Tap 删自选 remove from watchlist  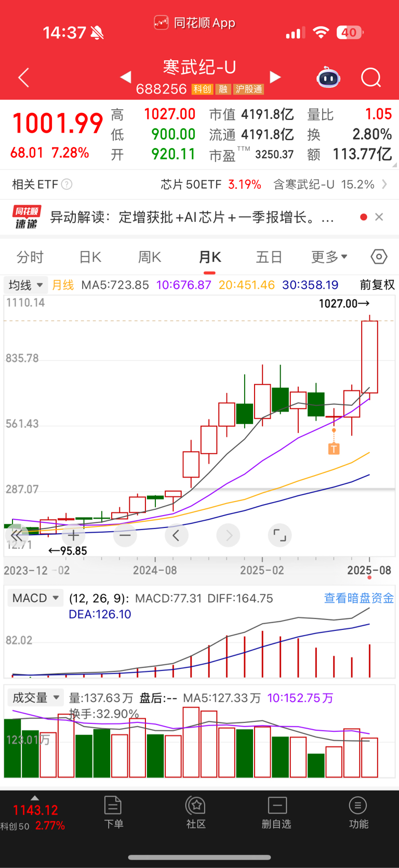click(276, 812)
